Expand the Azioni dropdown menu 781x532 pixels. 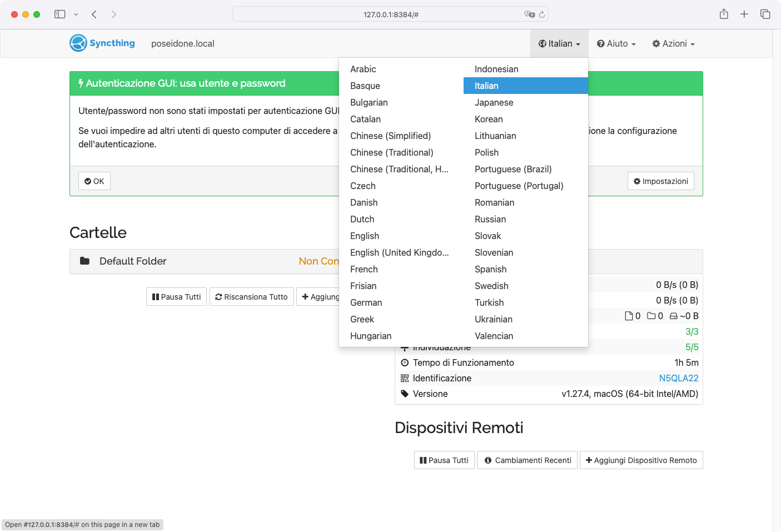[x=674, y=44]
